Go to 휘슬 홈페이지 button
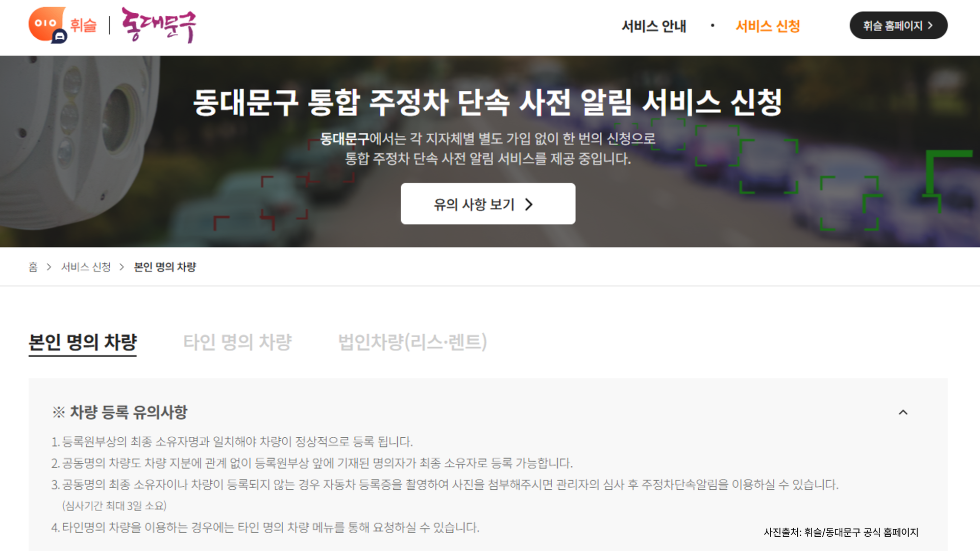Screen dimensions: 980x551 pos(898,26)
